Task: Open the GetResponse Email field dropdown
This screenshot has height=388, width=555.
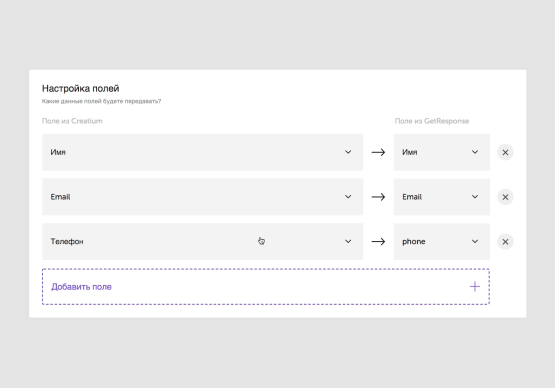Action: tap(442, 197)
